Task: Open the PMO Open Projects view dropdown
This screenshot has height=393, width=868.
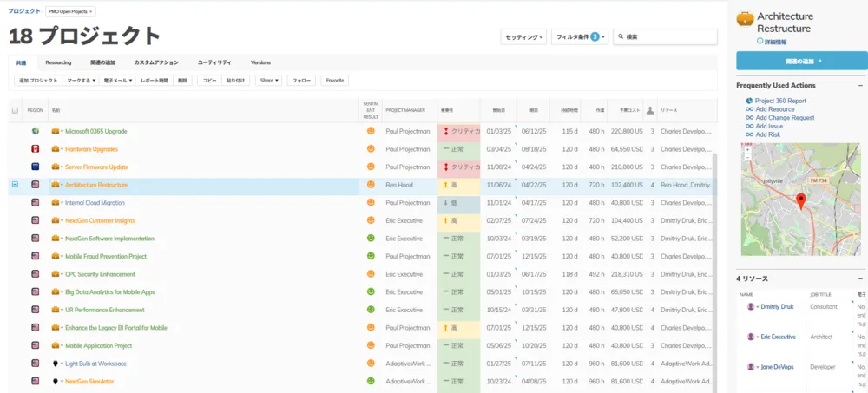Action: click(70, 11)
